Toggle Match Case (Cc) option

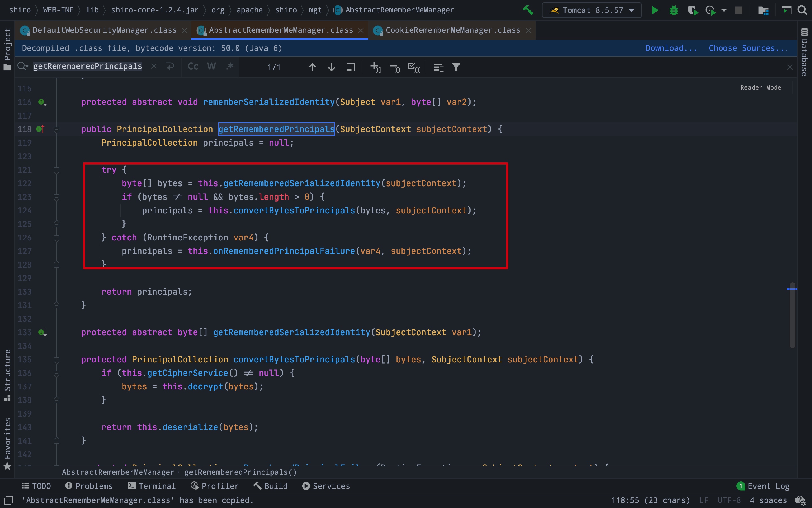pyautogui.click(x=193, y=66)
